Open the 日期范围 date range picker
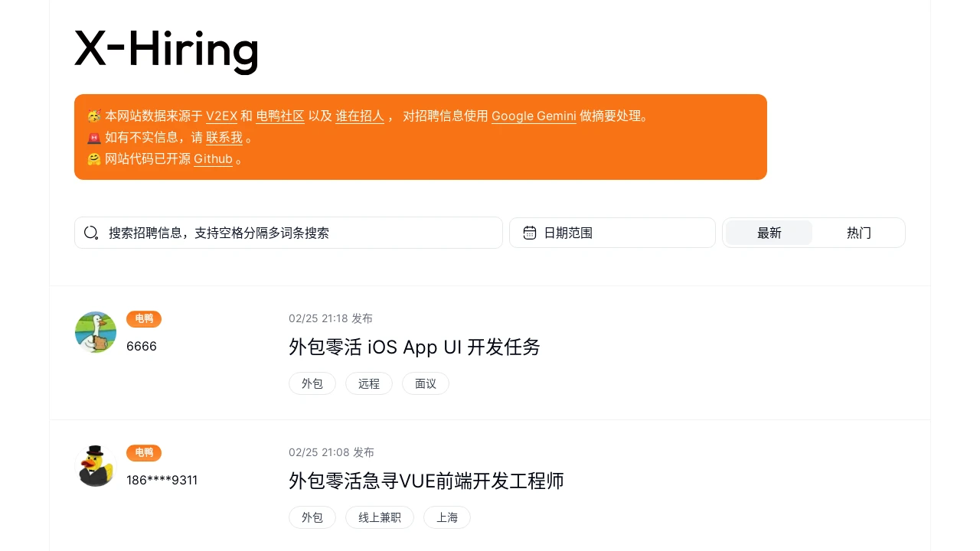This screenshot has width=980, height=551. click(x=612, y=233)
